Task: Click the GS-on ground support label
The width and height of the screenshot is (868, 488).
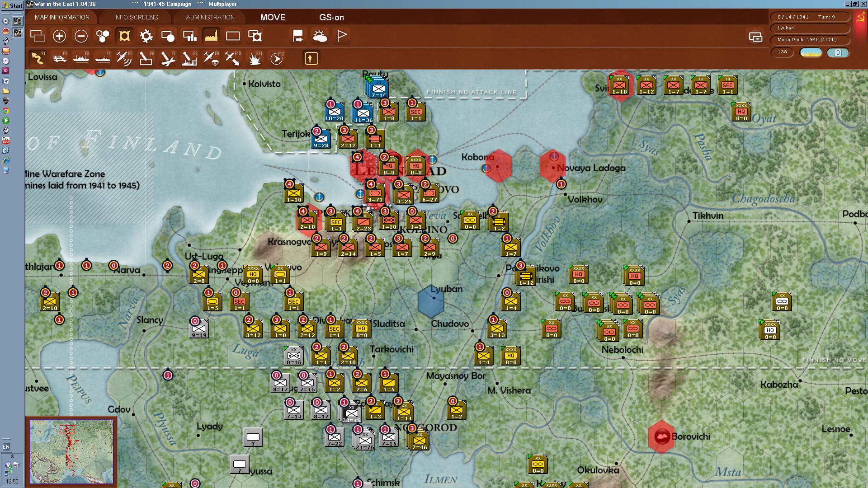Action: tap(331, 18)
